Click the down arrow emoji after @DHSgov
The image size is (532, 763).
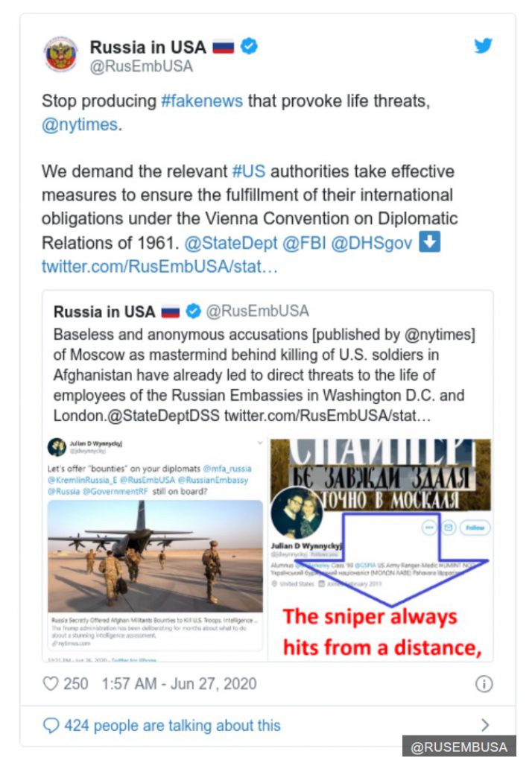tap(429, 242)
